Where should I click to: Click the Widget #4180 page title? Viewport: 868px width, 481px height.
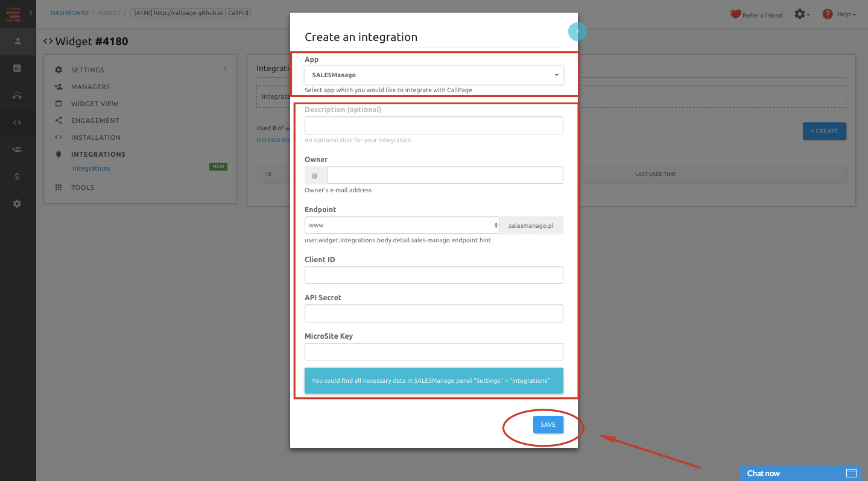pos(86,42)
